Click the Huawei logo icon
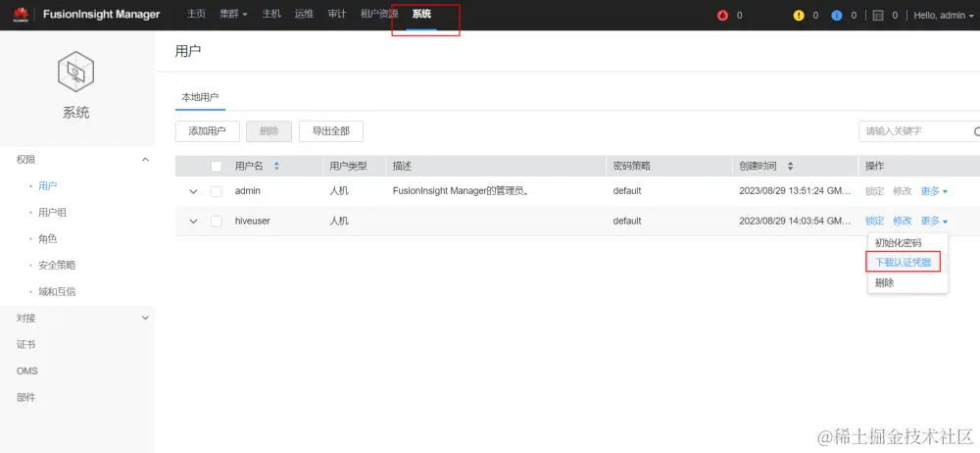This screenshot has width=980, height=453. [x=21, y=15]
